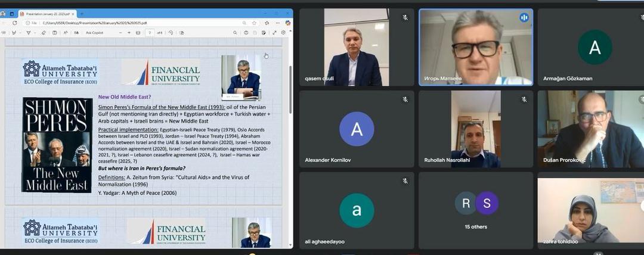Click the PDF page number field
Screen dimensions: 644x255
pos(150,33)
